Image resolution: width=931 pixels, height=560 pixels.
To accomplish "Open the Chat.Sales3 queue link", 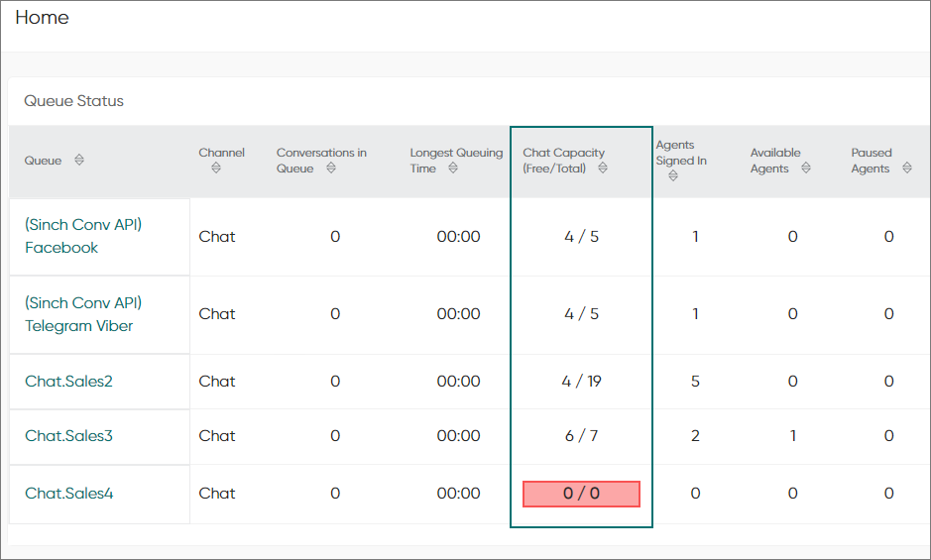I will [68, 436].
